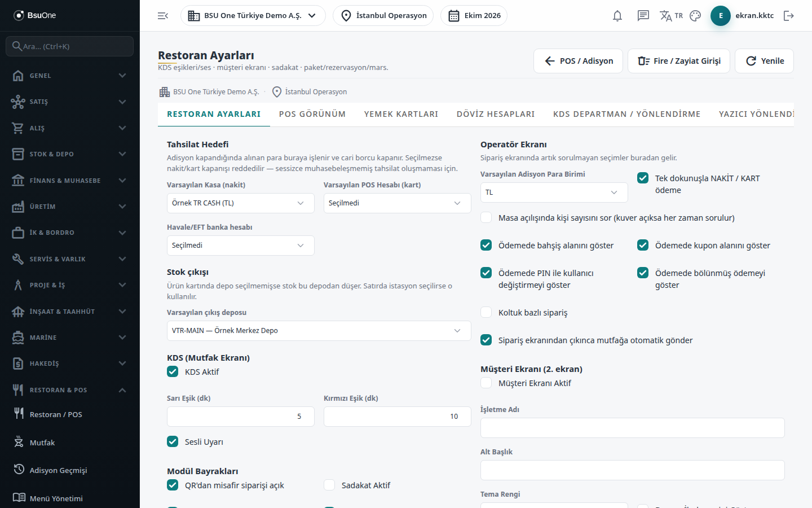Toggle KDS Aktif checkbox
The height and width of the screenshot is (508, 812).
pyautogui.click(x=173, y=371)
